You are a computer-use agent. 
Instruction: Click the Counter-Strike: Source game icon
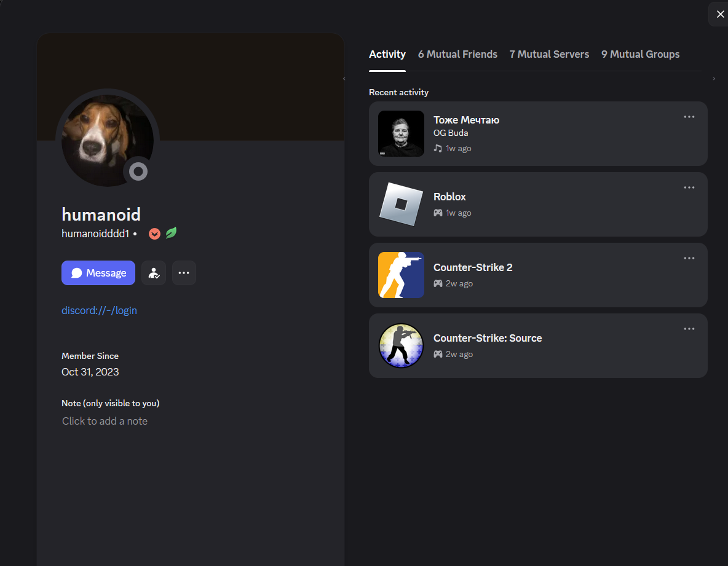click(x=401, y=345)
